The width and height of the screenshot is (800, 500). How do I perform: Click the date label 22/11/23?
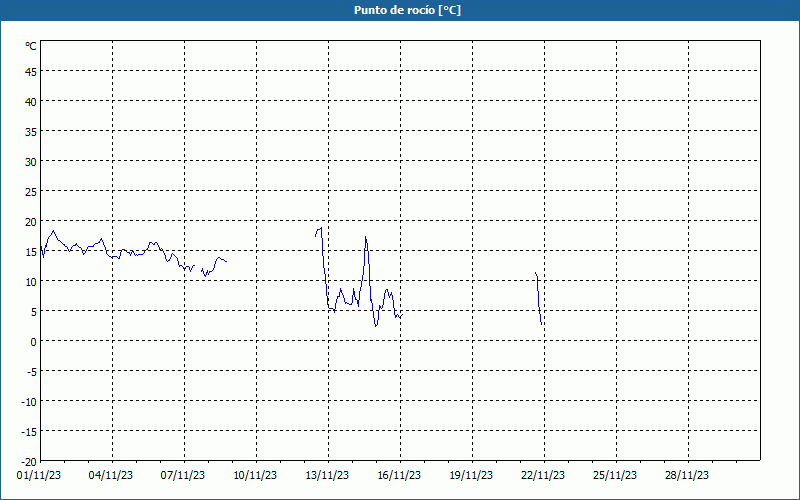click(543, 476)
